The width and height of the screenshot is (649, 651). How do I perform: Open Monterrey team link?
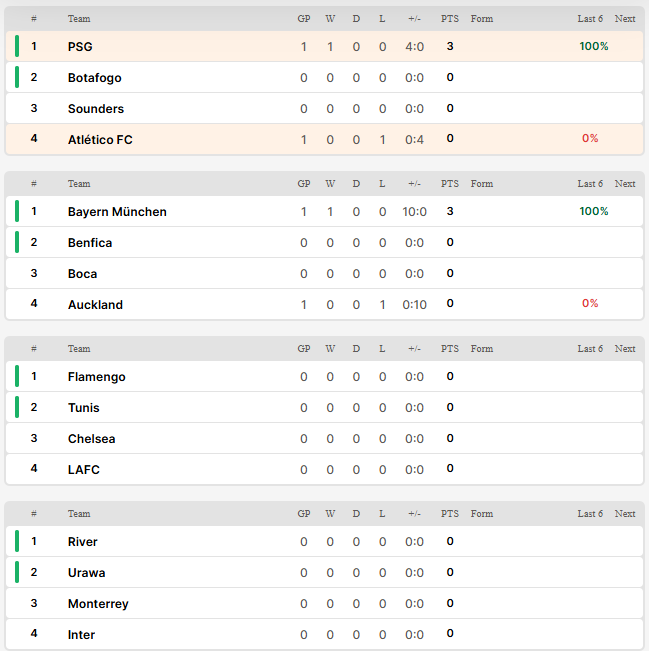(98, 604)
